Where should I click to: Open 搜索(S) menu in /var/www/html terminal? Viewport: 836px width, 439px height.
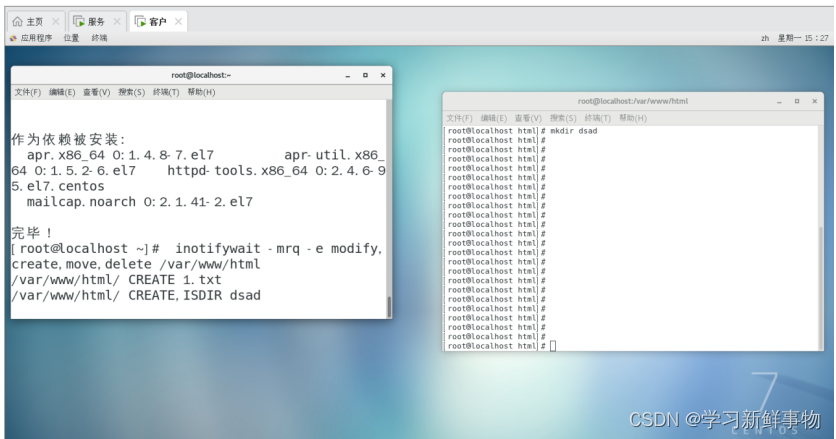pos(563,118)
